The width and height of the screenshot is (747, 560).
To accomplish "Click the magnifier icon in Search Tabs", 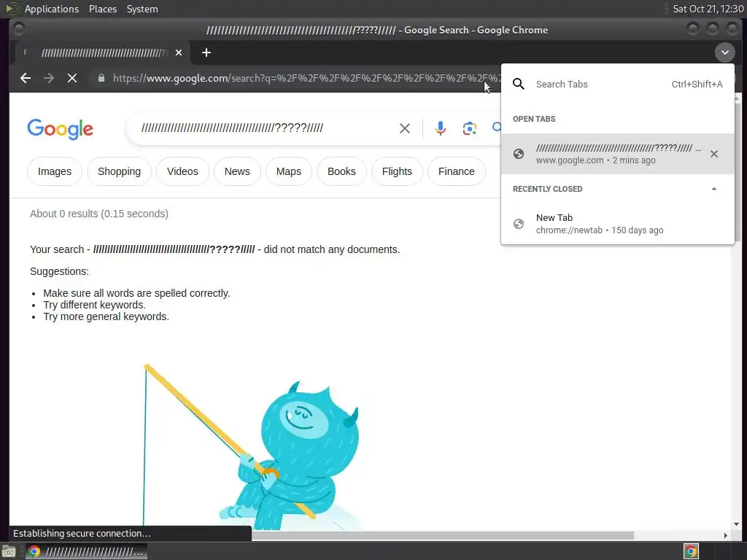I will point(519,85).
